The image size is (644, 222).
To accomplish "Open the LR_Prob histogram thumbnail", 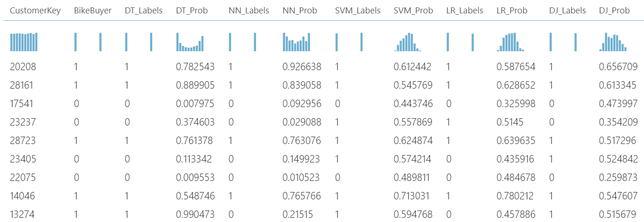I will (511, 42).
